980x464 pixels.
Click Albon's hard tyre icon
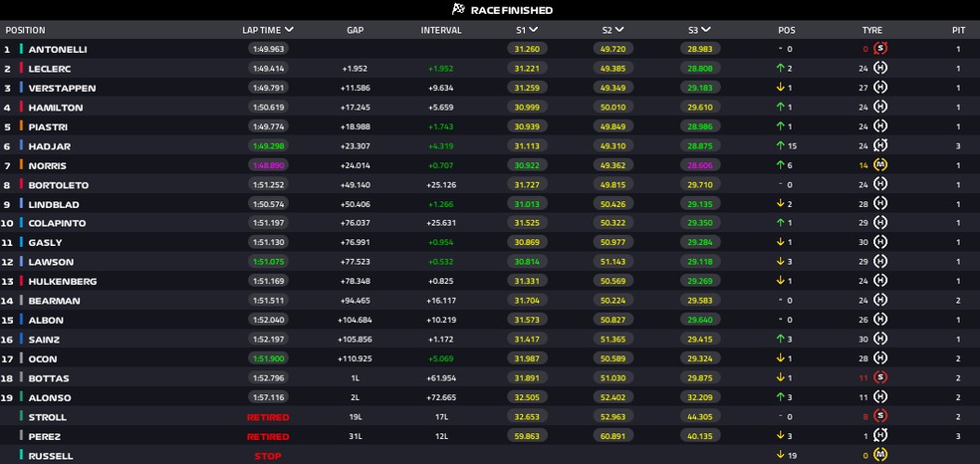[880, 320]
